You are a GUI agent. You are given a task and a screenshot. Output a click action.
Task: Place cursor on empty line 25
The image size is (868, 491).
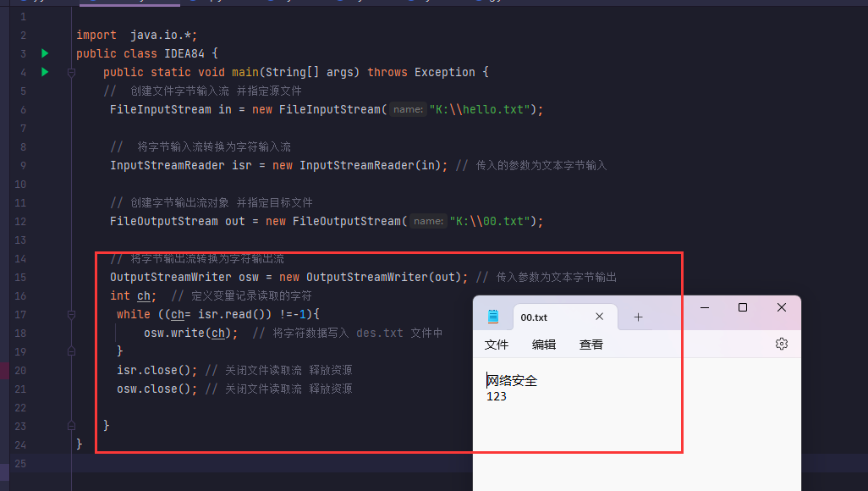(254, 463)
